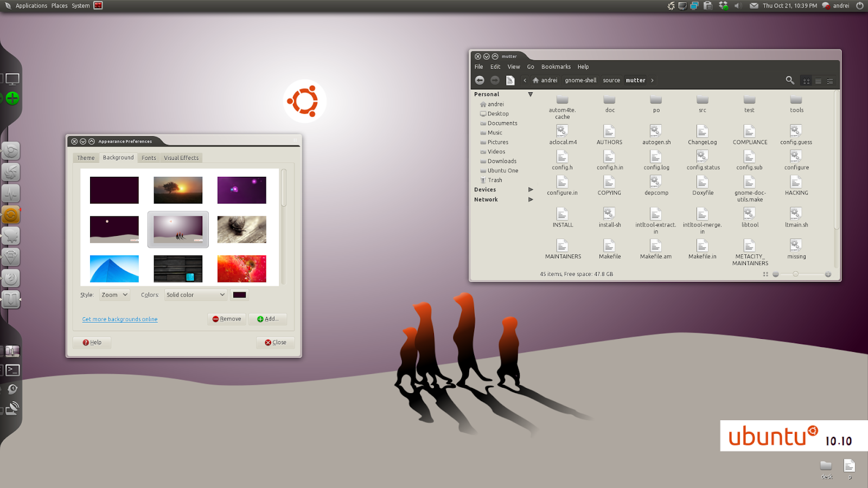
Task: Expand the Network section in sidebar
Action: [x=531, y=200]
